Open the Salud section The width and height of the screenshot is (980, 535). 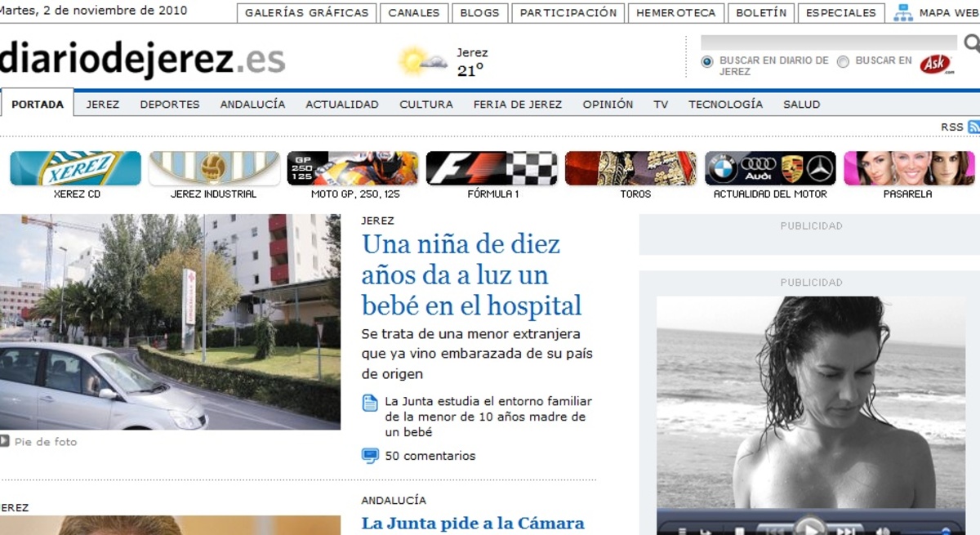coord(802,104)
